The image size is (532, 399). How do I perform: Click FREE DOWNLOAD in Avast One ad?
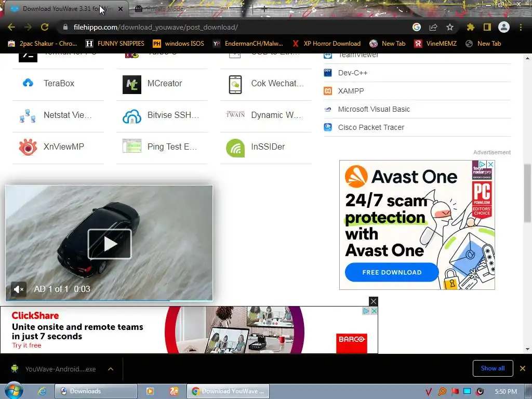click(392, 272)
